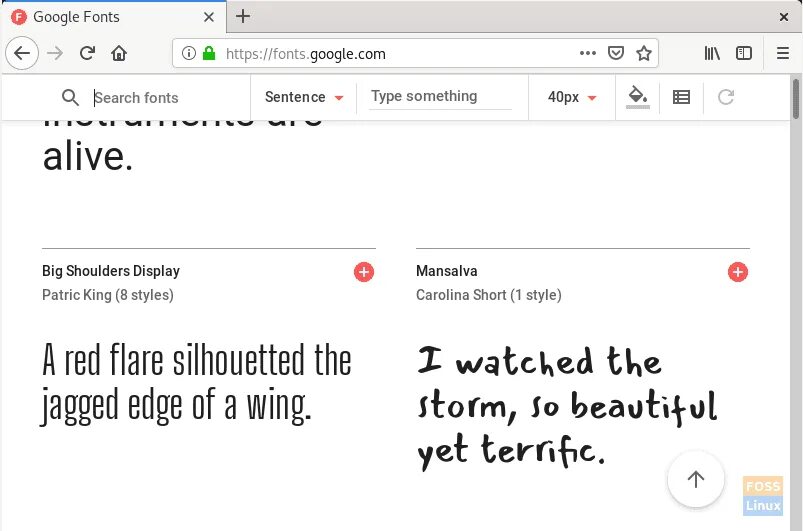Switch to the Google Fonts tab
Viewport: 803px width, 531px height.
click(x=113, y=17)
